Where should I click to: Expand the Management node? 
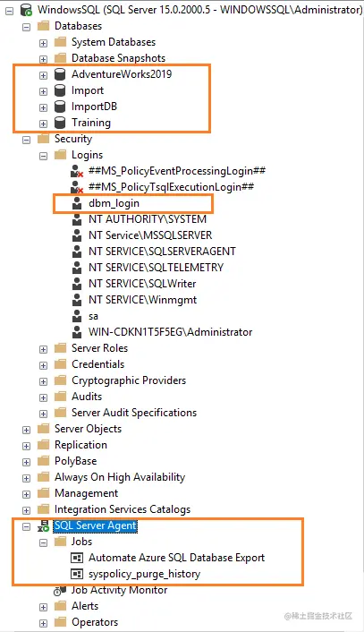click(x=27, y=494)
